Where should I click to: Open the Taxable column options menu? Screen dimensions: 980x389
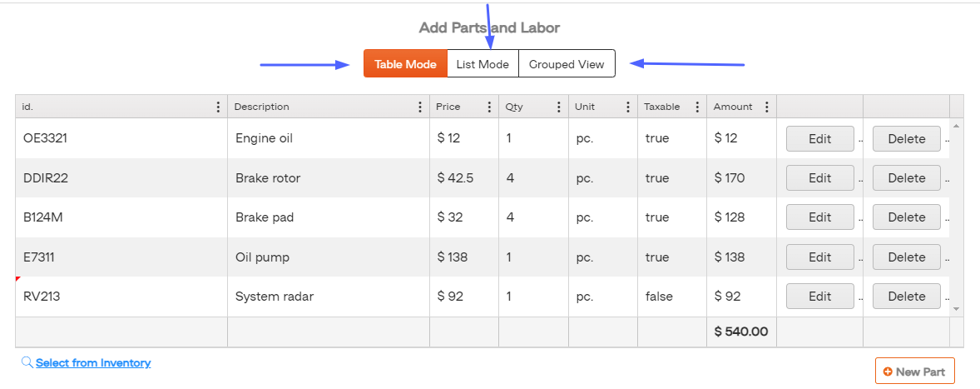[x=697, y=107]
